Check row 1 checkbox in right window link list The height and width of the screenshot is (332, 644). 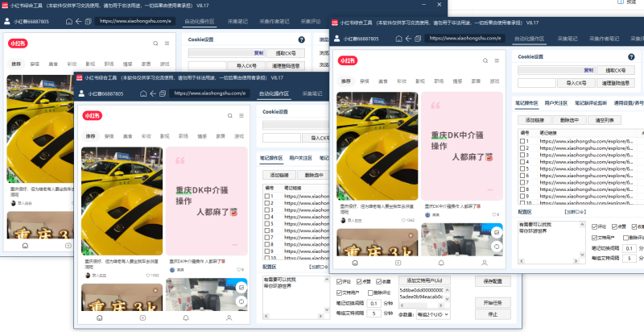(522, 141)
